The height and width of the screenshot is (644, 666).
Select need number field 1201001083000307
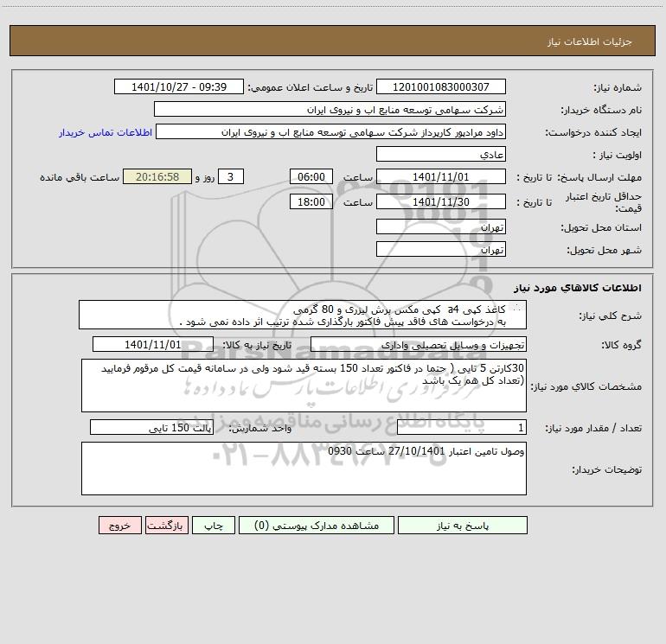point(441,86)
